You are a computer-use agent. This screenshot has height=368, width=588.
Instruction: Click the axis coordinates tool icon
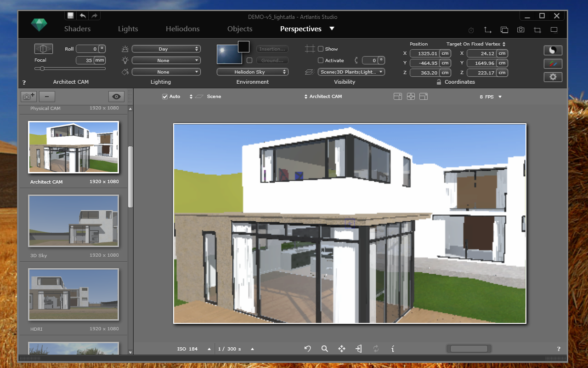(487, 30)
